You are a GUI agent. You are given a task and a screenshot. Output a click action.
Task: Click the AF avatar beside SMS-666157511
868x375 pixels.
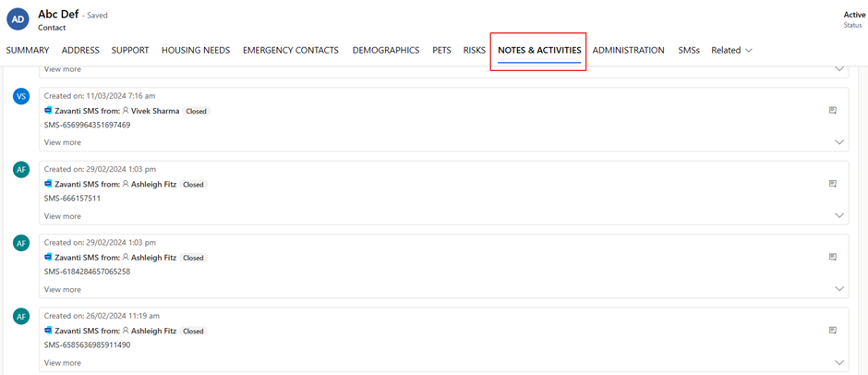(x=21, y=170)
